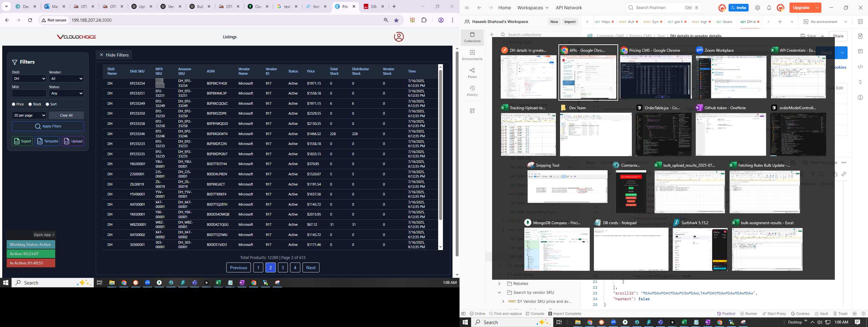Image resolution: width=868 pixels, height=327 pixels.
Task: Go back using Postman's back arrow
Action: tap(479, 8)
